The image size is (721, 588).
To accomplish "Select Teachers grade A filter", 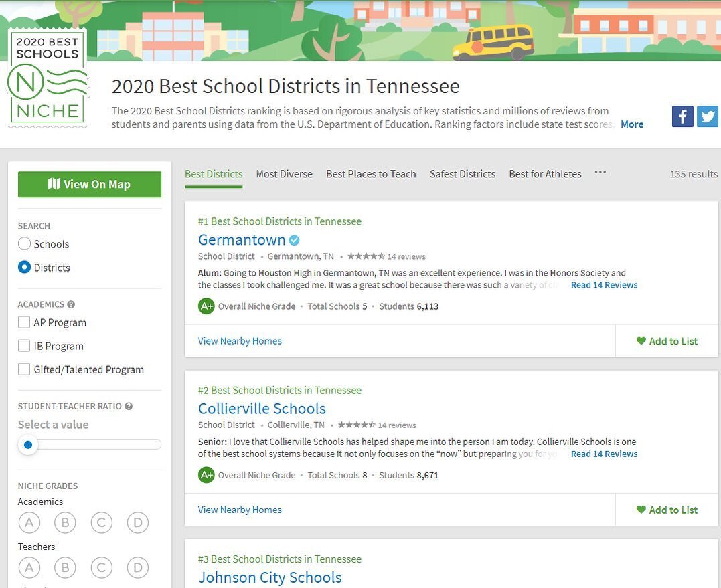I will click(x=29, y=568).
